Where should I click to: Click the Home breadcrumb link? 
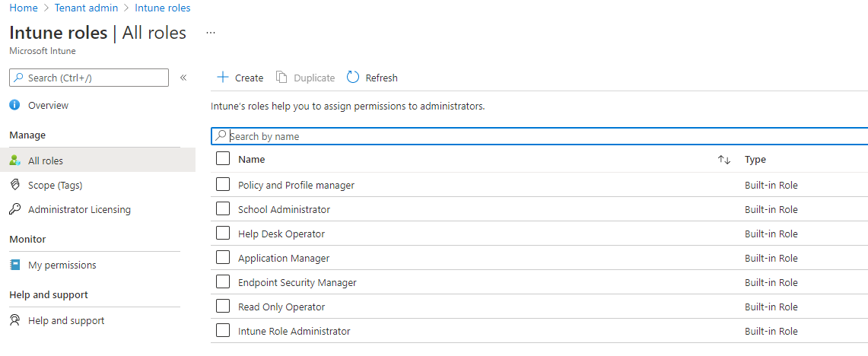[24, 8]
